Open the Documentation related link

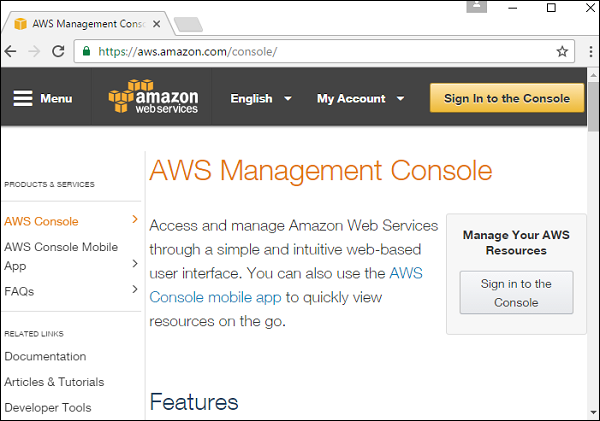pyautogui.click(x=45, y=356)
